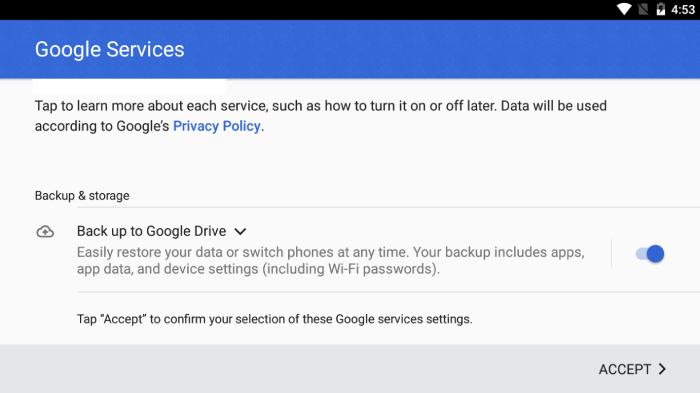Tap the Google Services header title

tap(110, 50)
